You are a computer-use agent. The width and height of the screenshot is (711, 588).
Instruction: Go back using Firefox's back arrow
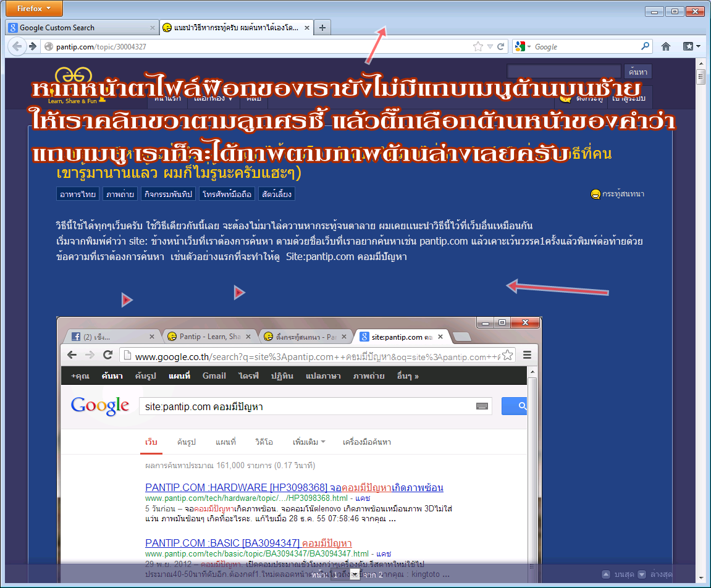pyautogui.click(x=17, y=46)
